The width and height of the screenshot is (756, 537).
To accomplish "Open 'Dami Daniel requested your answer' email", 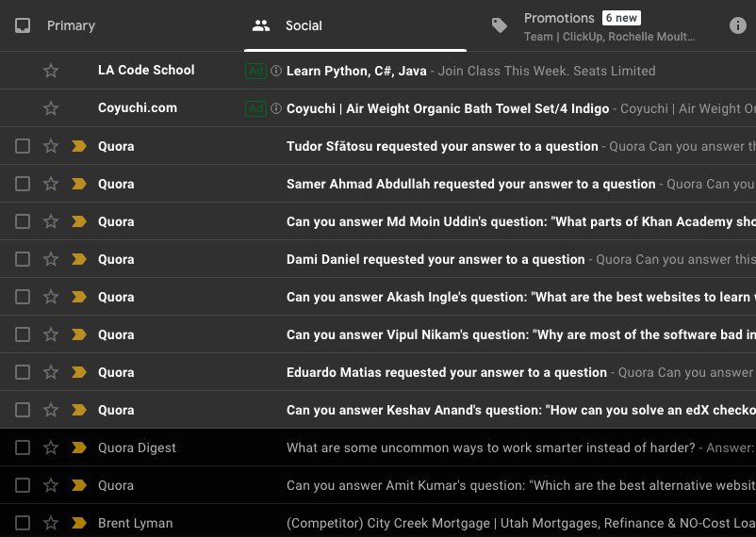I will [x=378, y=258].
